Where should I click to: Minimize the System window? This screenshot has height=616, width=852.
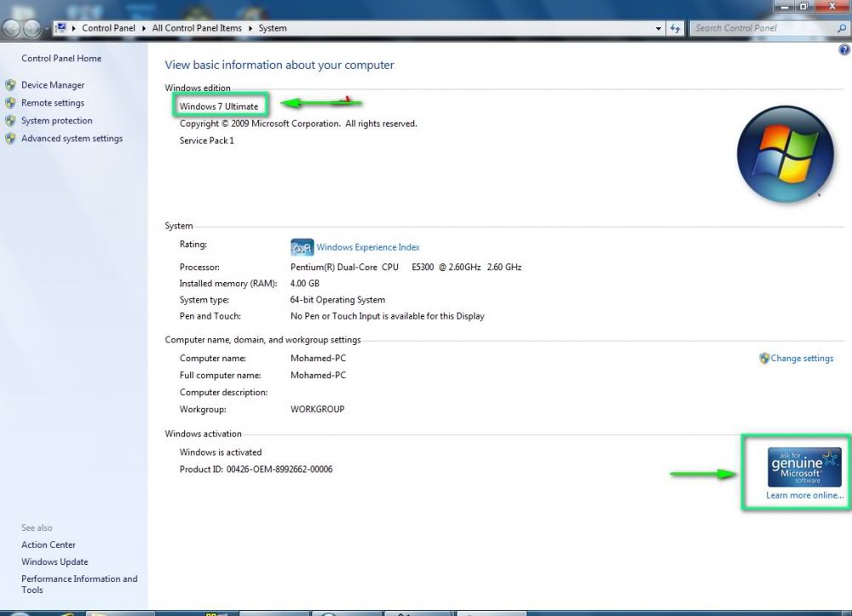784,6
